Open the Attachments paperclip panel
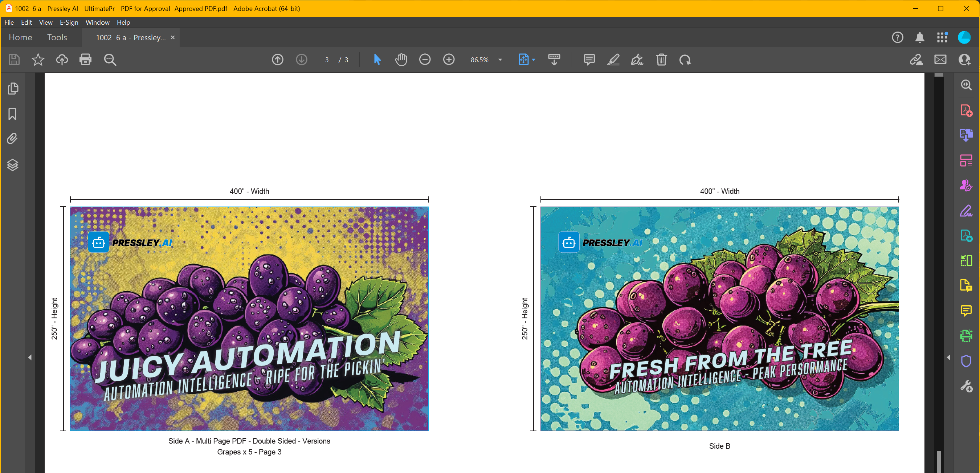Viewport: 980px width, 473px height. pos(13,139)
